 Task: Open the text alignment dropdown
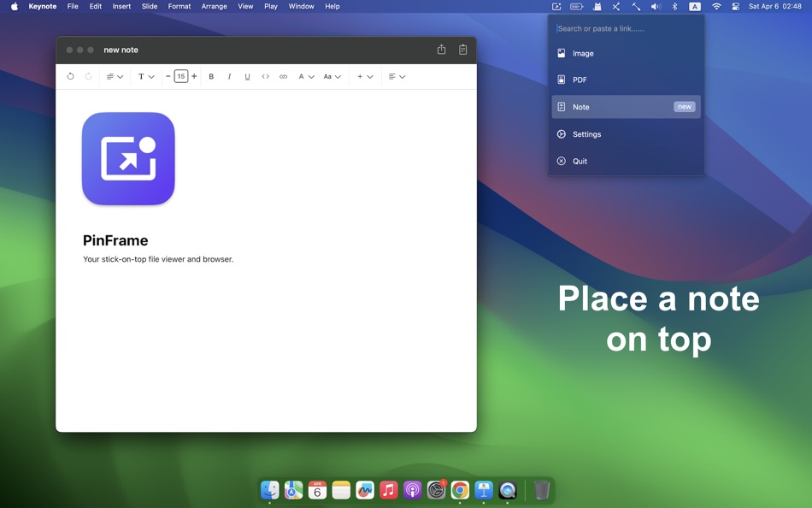point(397,76)
